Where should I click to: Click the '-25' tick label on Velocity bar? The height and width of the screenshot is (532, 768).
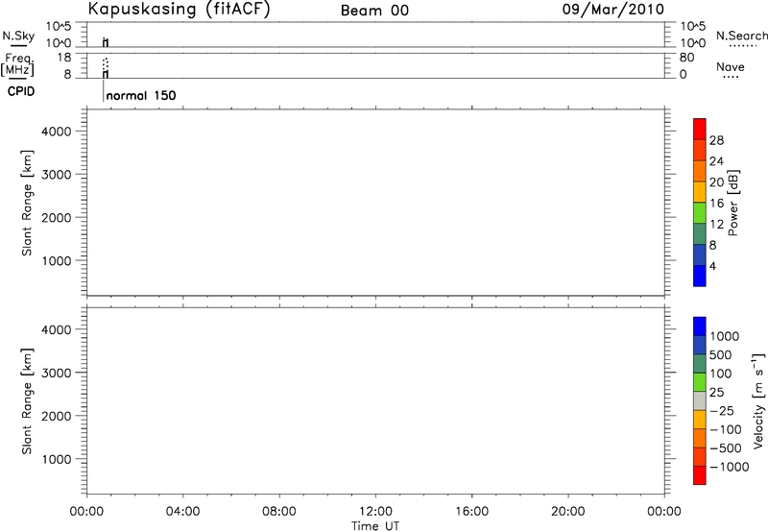coord(722,411)
